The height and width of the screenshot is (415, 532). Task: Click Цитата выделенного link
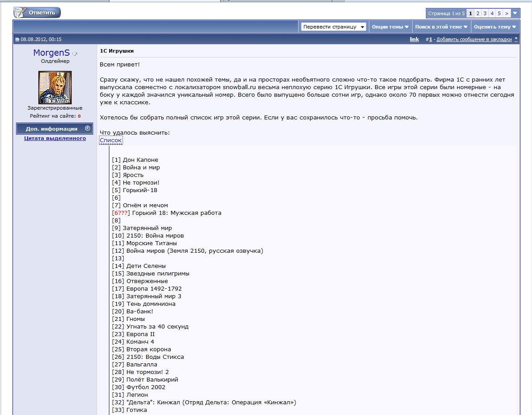(55, 138)
